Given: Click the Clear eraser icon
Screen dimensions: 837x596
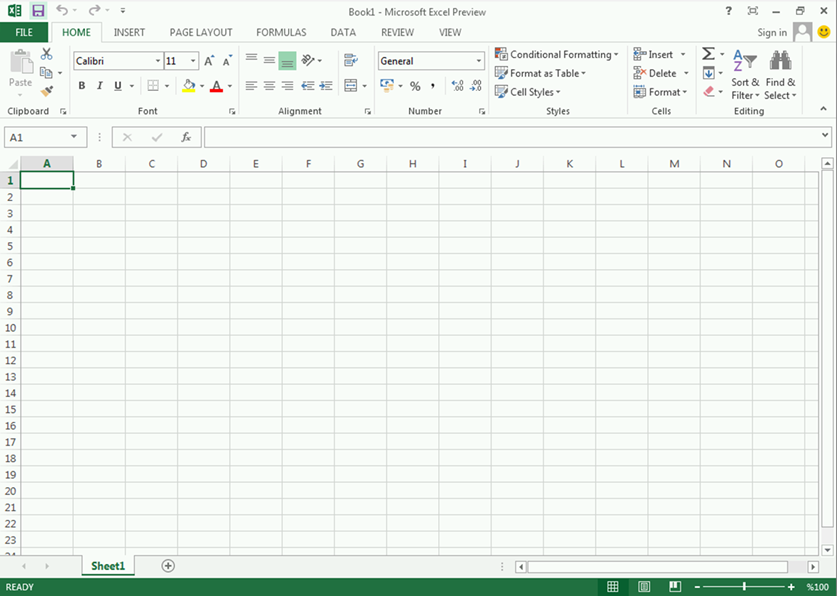Looking at the screenshot, I should tap(709, 92).
